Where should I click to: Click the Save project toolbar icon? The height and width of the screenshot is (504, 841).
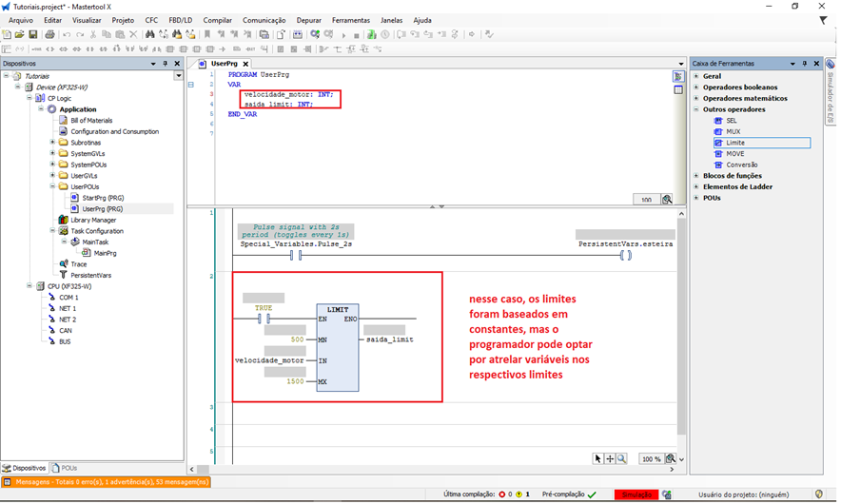tap(34, 34)
